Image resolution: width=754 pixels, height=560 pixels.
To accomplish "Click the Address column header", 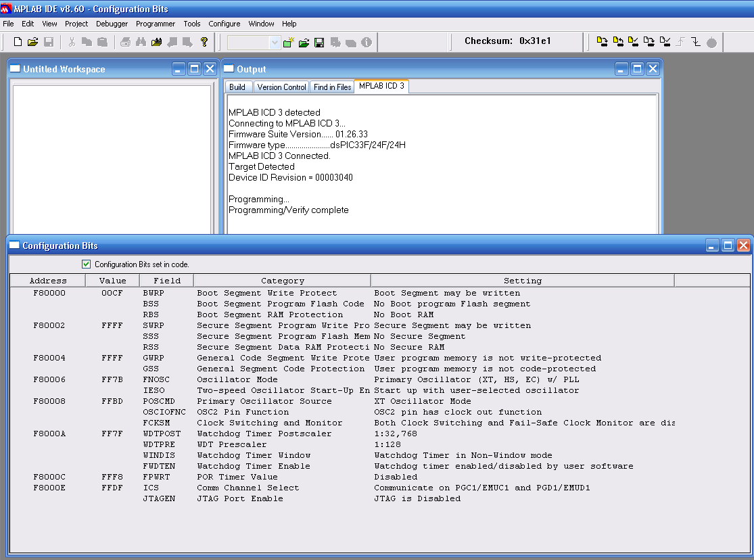I will tap(47, 281).
